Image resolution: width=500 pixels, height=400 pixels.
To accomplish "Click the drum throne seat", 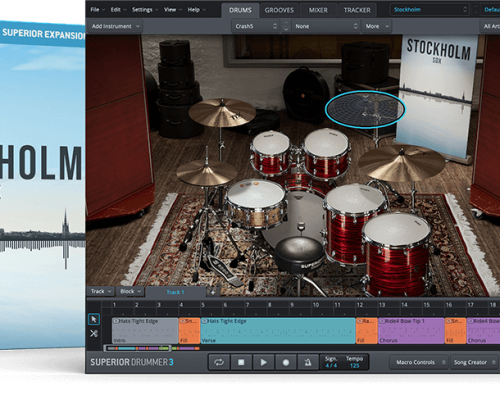I will tap(300, 253).
